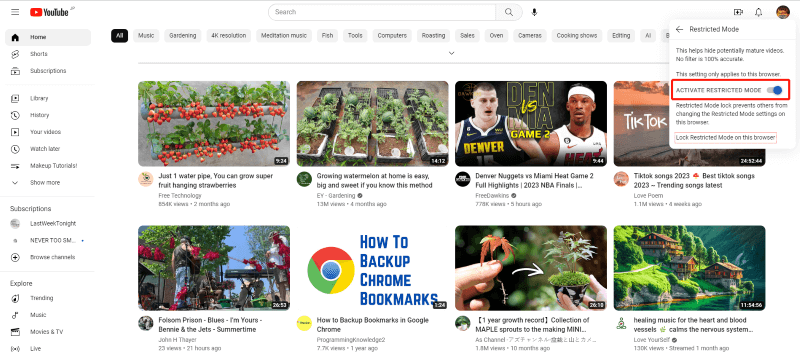
Task: Toggle Activate Restricted Mode switch
Action: pyautogui.click(x=774, y=90)
